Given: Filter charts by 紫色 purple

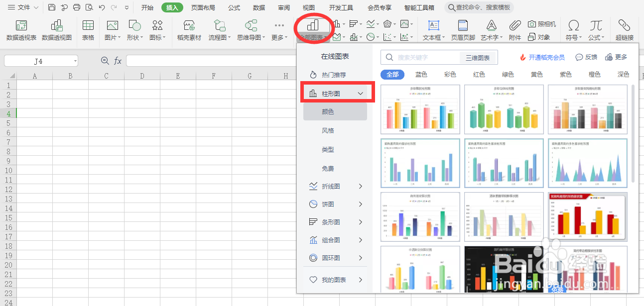Looking at the screenshot, I should [566, 74].
